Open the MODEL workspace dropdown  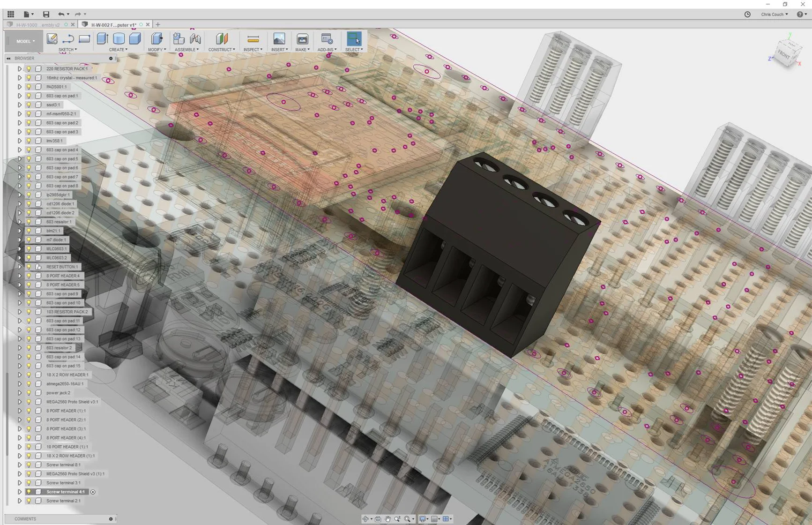25,41
